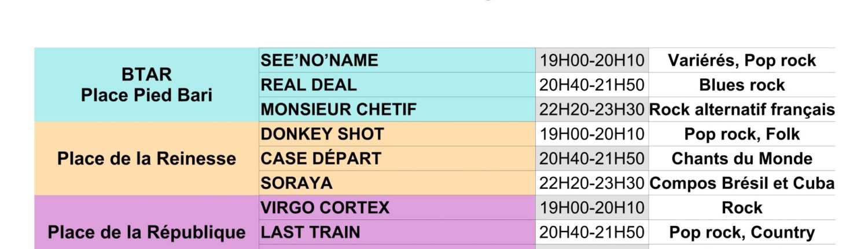Click the Variérés, Pop rock genre cell
This screenshot has height=249, width=868.
click(742, 60)
